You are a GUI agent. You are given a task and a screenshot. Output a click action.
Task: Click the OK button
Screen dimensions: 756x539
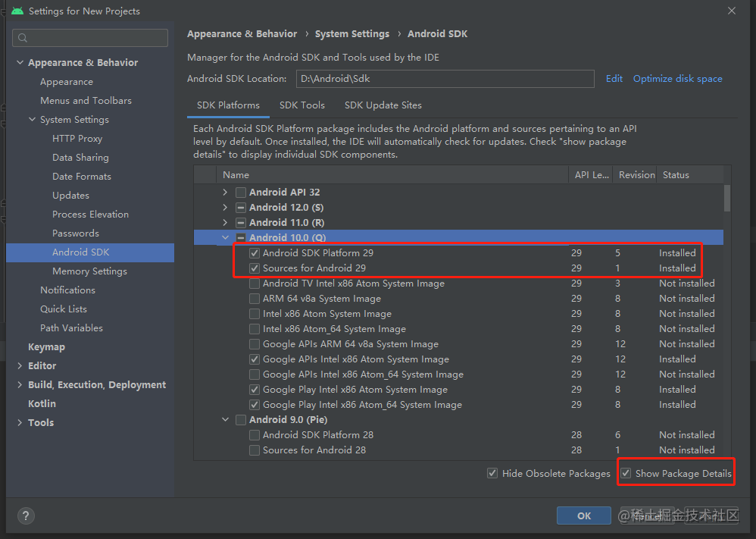tap(584, 515)
